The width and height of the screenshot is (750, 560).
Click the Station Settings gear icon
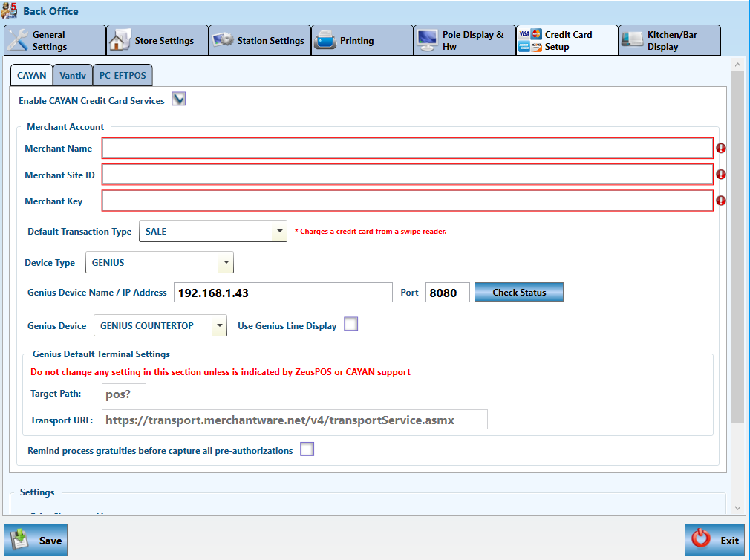pyautogui.click(x=223, y=39)
